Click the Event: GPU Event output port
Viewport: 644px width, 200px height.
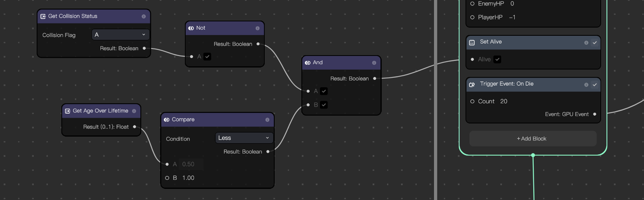595,114
